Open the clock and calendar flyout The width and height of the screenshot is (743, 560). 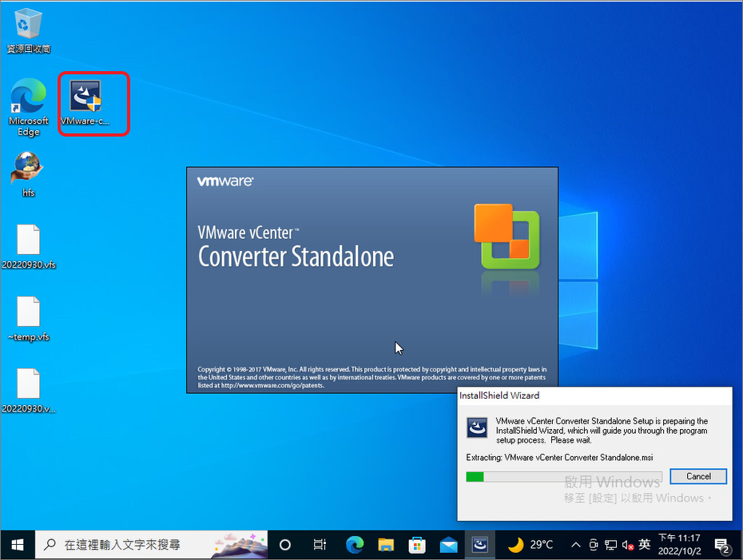680,545
